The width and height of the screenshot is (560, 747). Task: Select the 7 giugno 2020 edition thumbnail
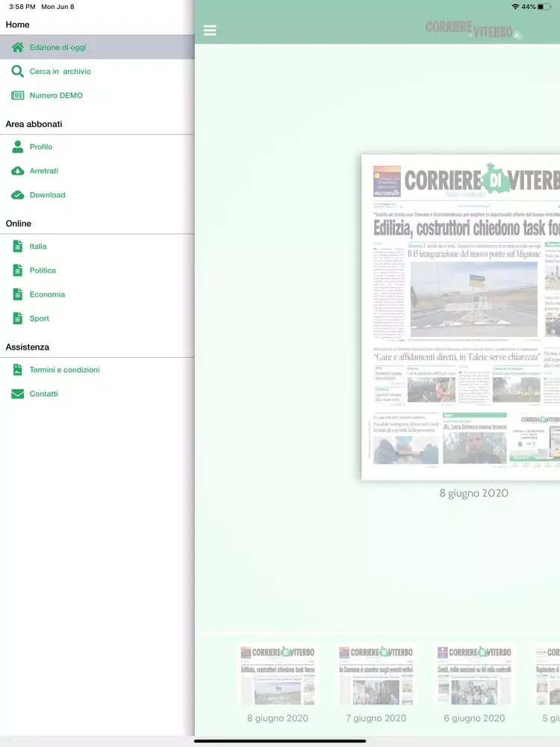(376, 675)
